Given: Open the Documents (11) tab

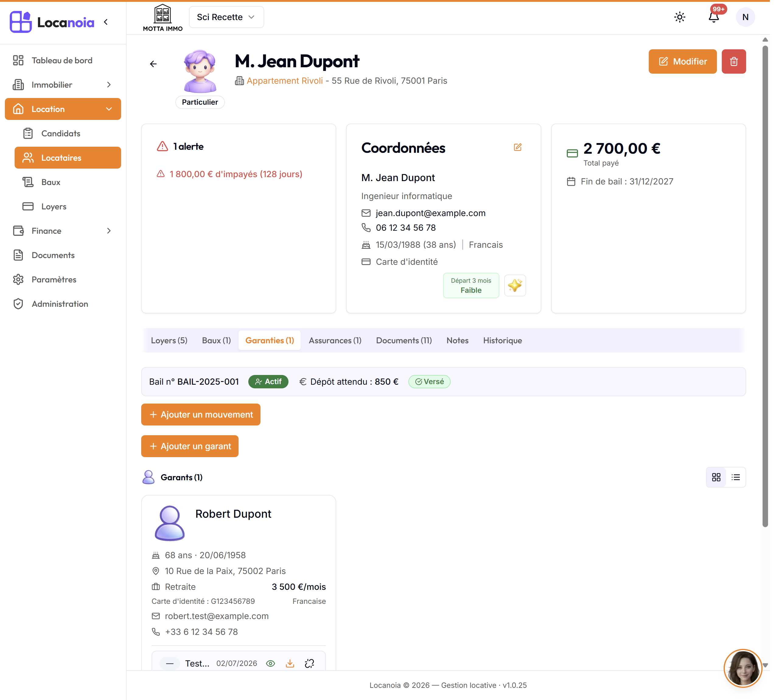Looking at the screenshot, I should (404, 340).
